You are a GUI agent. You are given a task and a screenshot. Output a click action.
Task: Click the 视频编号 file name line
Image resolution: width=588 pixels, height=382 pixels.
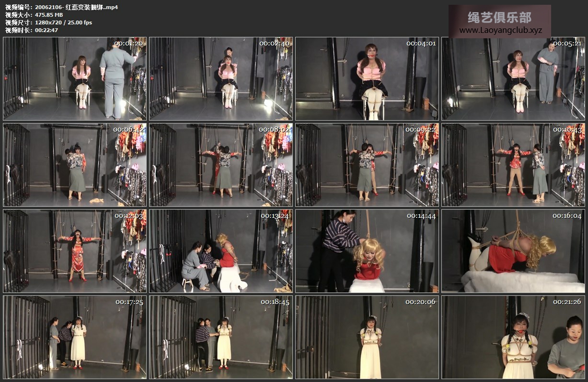tap(61, 7)
